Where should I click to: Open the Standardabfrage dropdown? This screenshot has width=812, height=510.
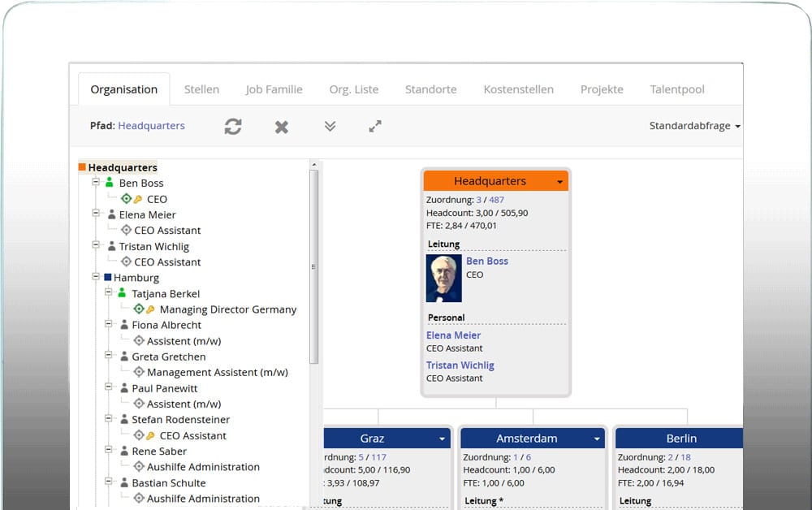click(695, 126)
